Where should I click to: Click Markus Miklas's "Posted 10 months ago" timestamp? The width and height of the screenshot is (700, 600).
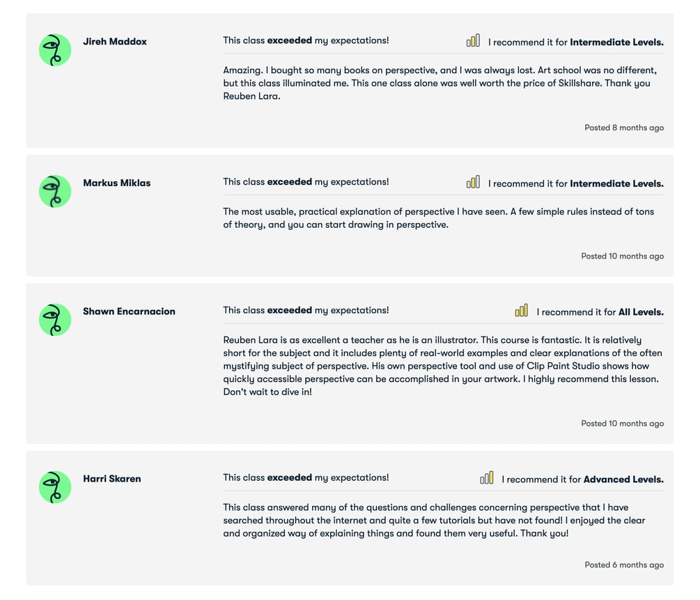click(x=622, y=256)
